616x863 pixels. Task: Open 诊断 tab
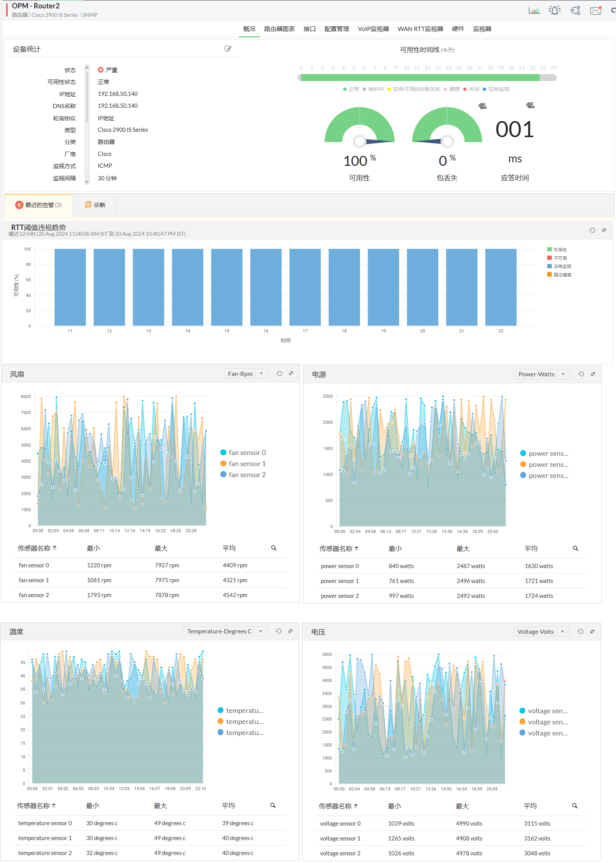(x=95, y=205)
